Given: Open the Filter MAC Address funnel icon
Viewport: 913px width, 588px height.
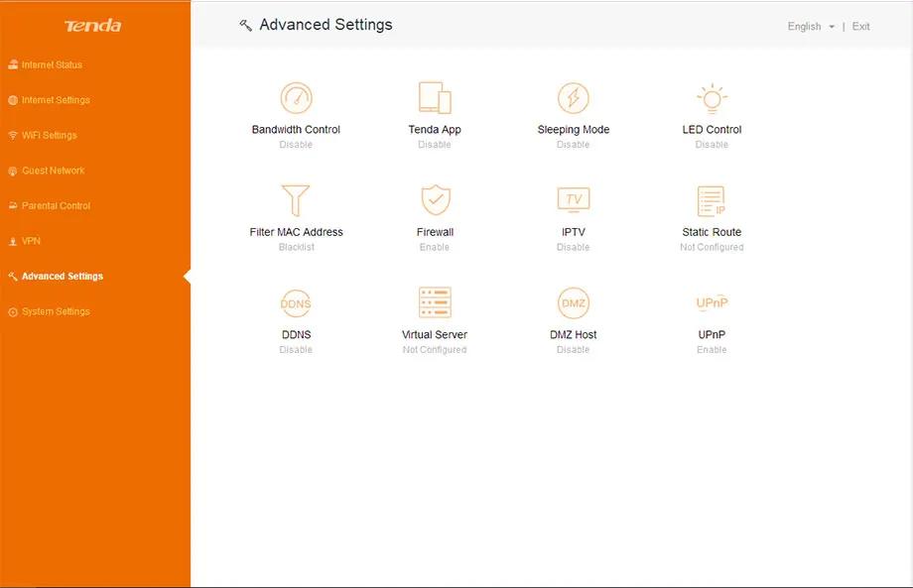Looking at the screenshot, I should [296, 200].
